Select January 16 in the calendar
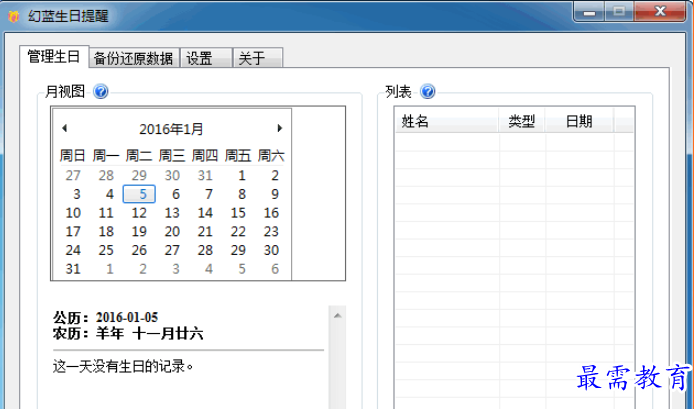 [x=271, y=213]
